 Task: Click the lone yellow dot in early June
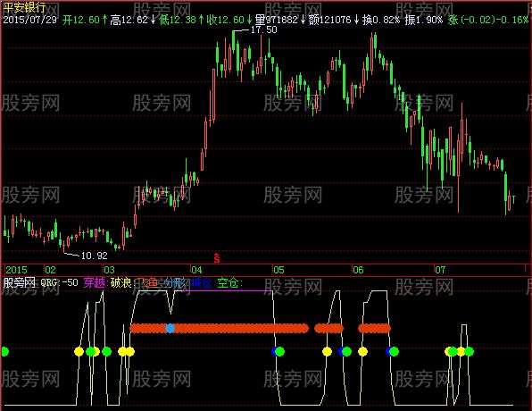[362, 351]
